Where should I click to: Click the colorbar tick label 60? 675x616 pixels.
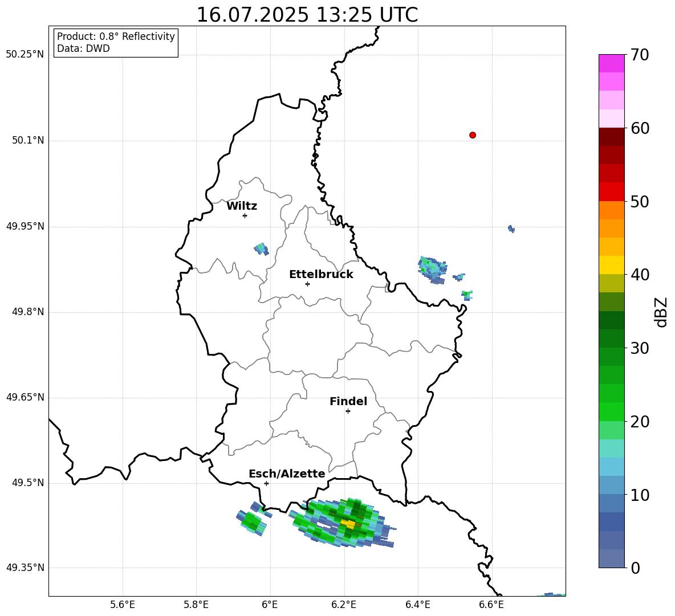[640, 128]
